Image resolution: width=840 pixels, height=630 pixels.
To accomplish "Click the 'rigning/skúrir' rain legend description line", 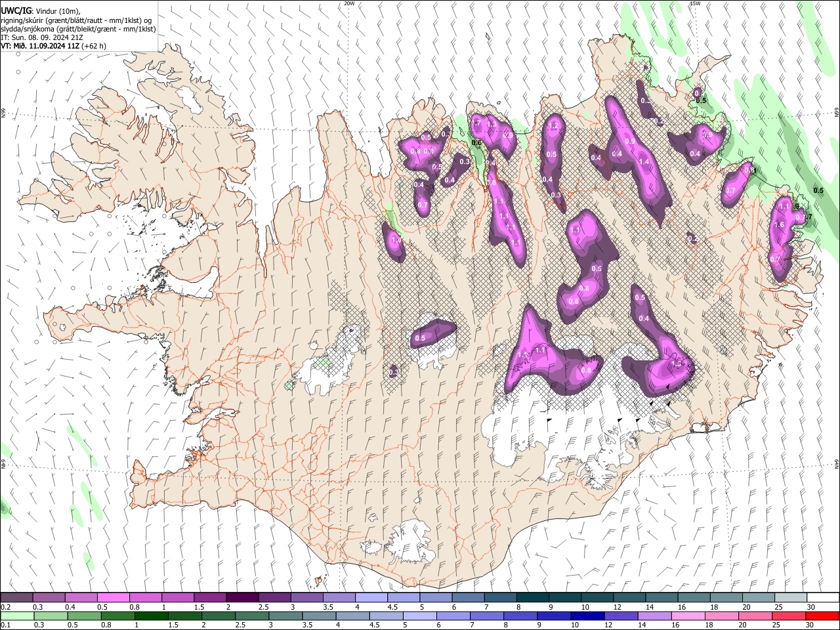I will click(x=76, y=20).
